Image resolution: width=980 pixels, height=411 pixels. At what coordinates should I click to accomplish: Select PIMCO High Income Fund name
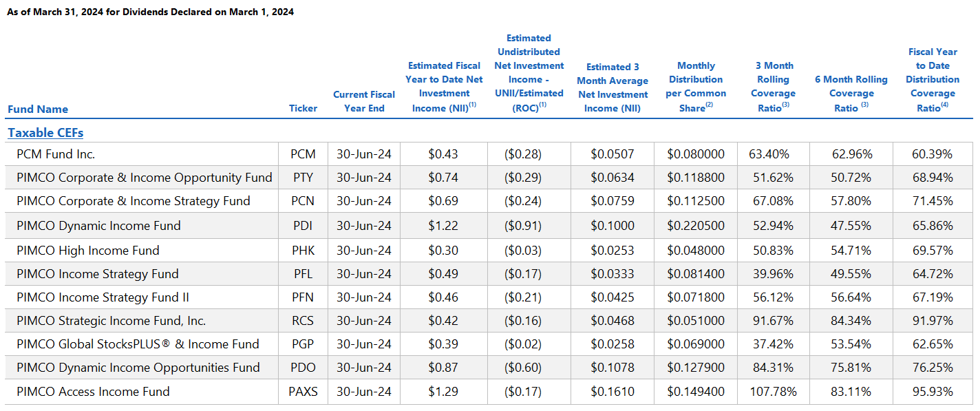[x=88, y=250]
